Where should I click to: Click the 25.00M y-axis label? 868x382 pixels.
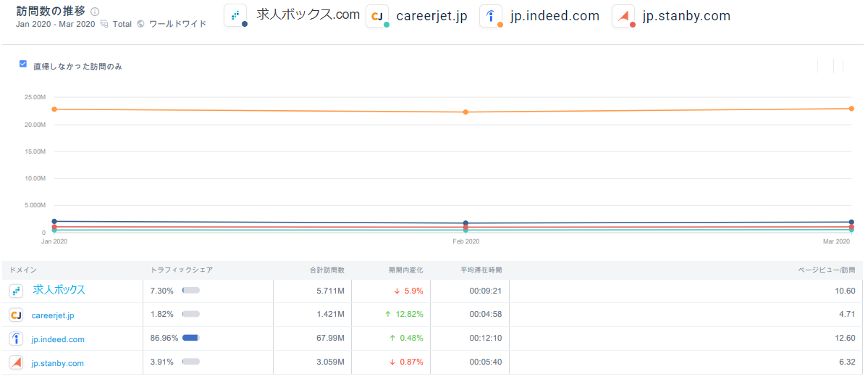click(35, 98)
